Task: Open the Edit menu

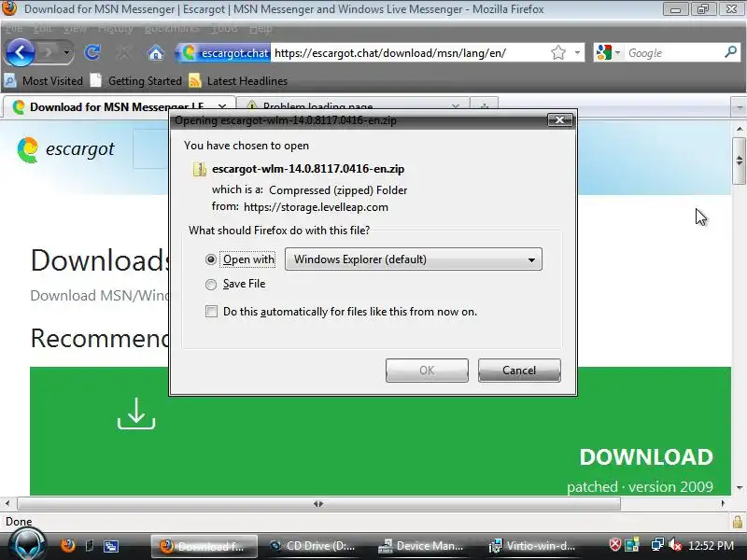Action: click(43, 28)
